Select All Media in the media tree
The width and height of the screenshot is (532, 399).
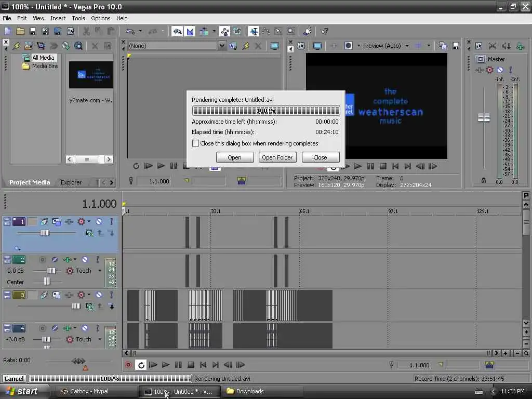point(43,58)
